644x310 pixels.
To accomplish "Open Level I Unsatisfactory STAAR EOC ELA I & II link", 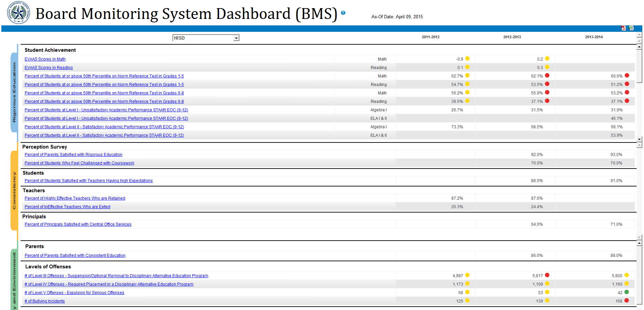I will coord(106,118).
